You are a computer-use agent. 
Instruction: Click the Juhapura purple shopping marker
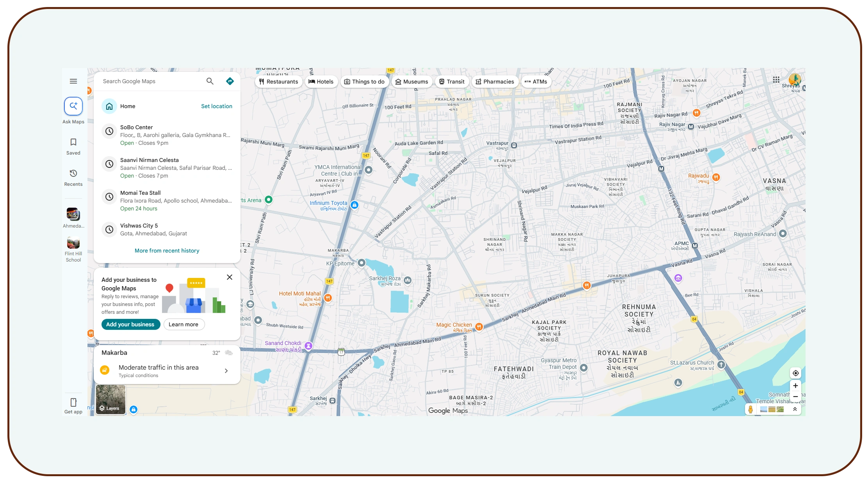click(x=678, y=278)
